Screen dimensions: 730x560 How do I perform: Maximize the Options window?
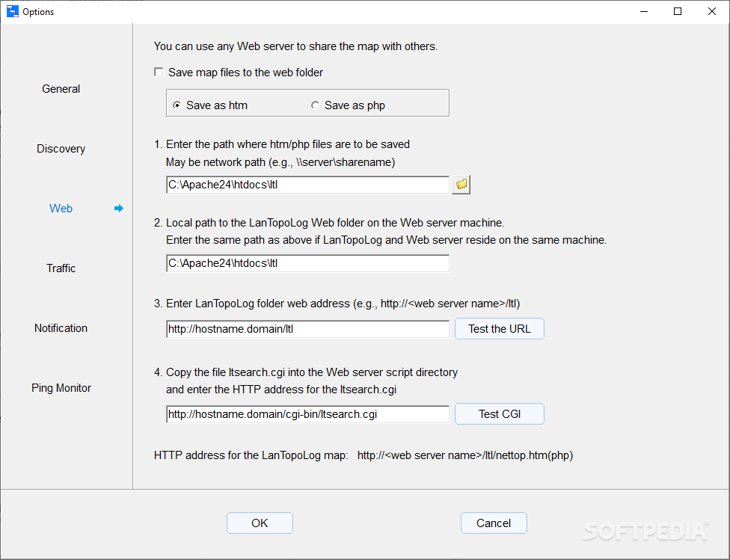pyautogui.click(x=678, y=11)
